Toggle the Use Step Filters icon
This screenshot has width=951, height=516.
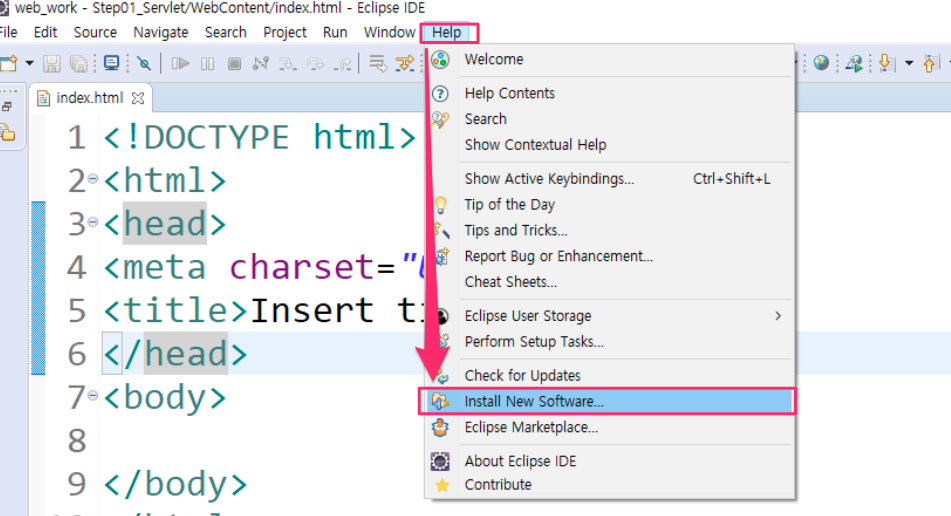pos(405,63)
